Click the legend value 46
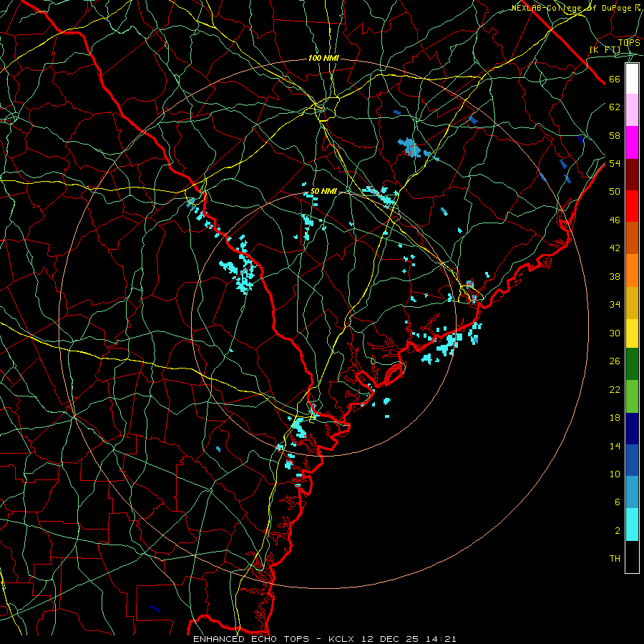The width and height of the screenshot is (644, 644). click(x=615, y=220)
